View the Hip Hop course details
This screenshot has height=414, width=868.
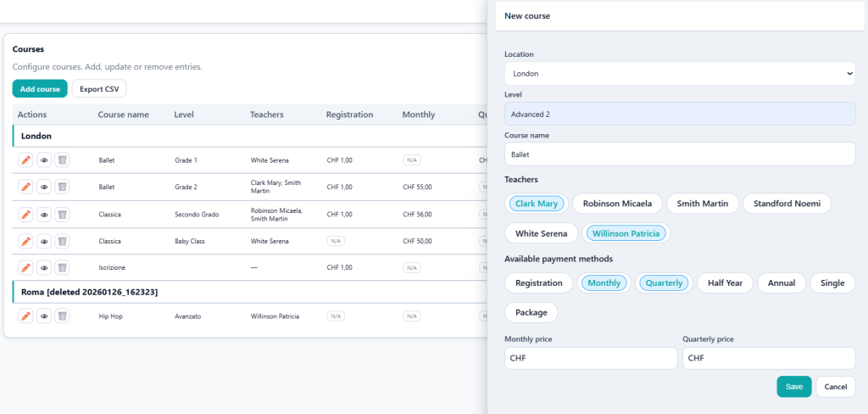pyautogui.click(x=44, y=316)
